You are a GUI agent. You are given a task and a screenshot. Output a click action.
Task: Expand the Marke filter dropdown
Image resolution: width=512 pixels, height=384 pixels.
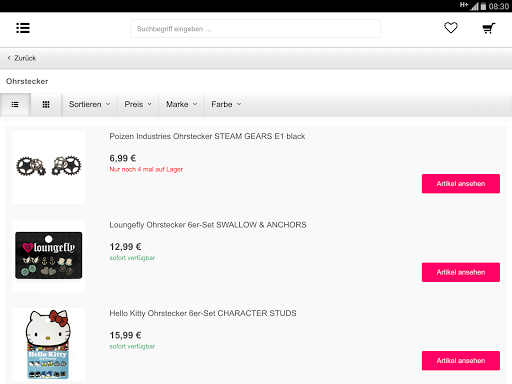(x=181, y=105)
